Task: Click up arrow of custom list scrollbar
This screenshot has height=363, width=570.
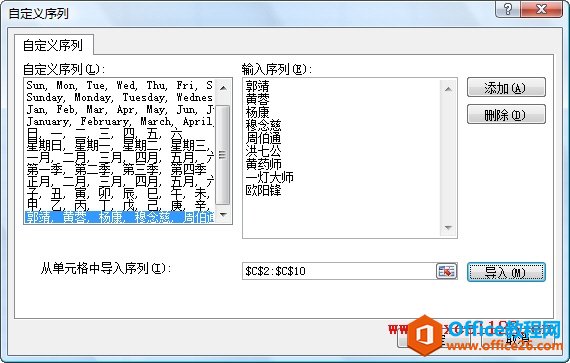Action: [x=223, y=88]
